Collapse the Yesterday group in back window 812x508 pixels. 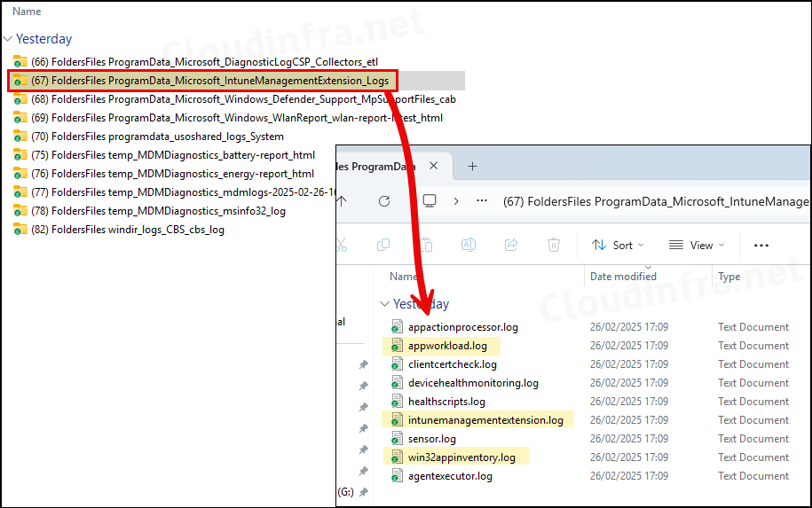(8, 39)
